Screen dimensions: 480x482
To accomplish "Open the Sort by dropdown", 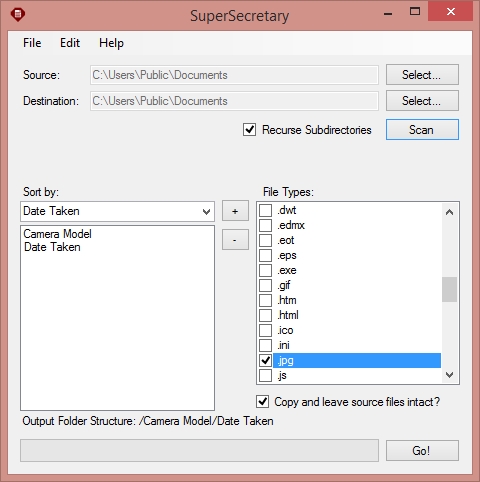I will click(117, 211).
